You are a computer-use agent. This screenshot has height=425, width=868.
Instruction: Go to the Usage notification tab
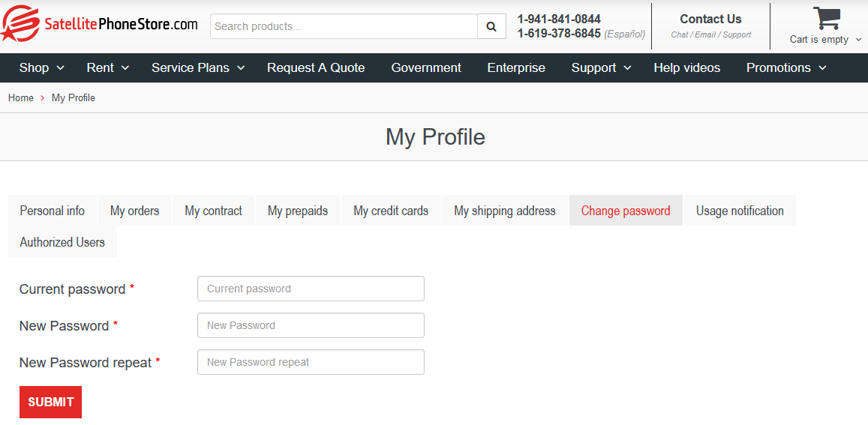[x=740, y=211]
